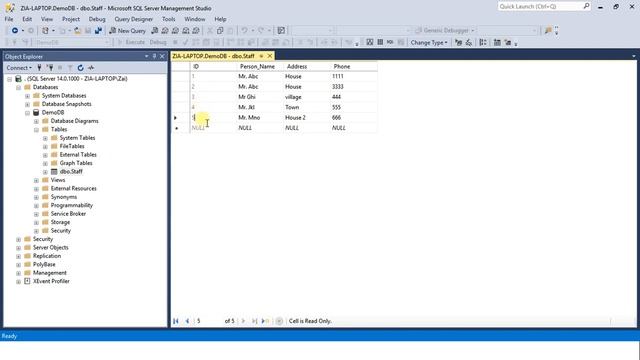The width and height of the screenshot is (640, 360).
Task: Open the Query Designer menu
Action: (133, 19)
